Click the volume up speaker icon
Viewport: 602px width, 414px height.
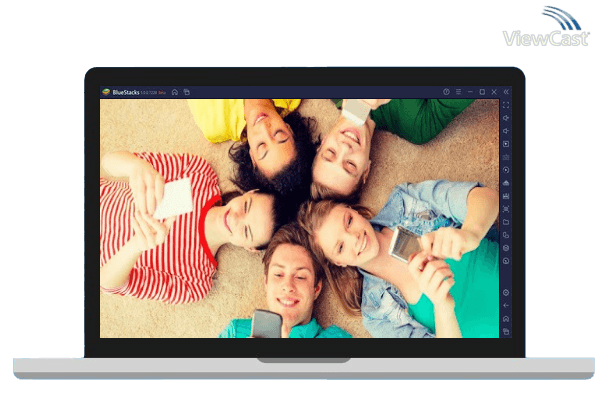(506, 118)
